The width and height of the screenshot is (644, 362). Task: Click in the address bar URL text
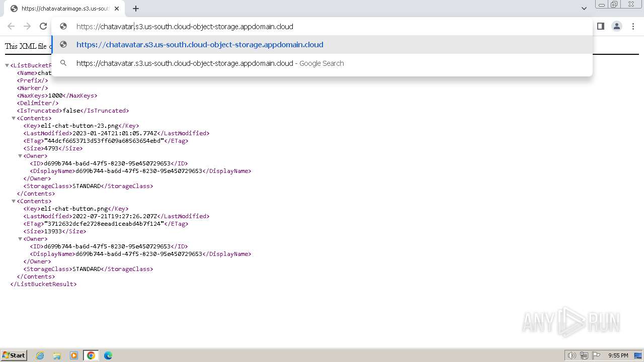(185, 27)
